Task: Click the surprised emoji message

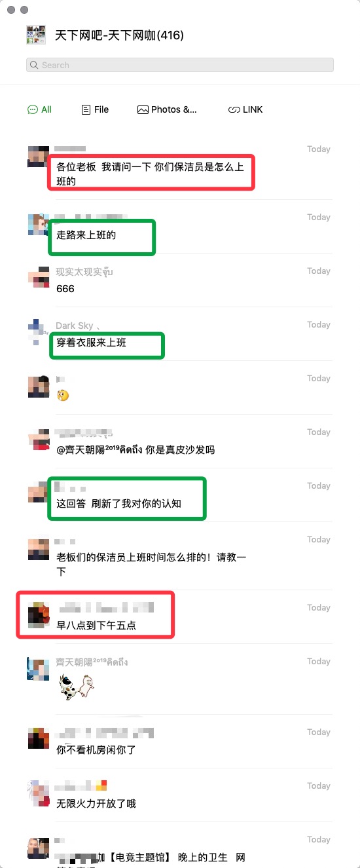Action: click(63, 395)
